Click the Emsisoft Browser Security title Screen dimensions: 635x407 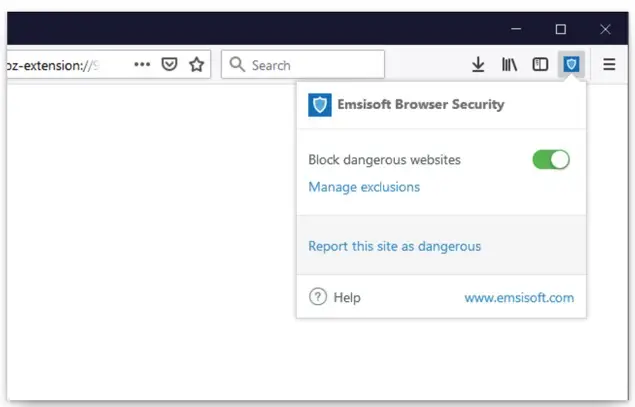click(421, 104)
